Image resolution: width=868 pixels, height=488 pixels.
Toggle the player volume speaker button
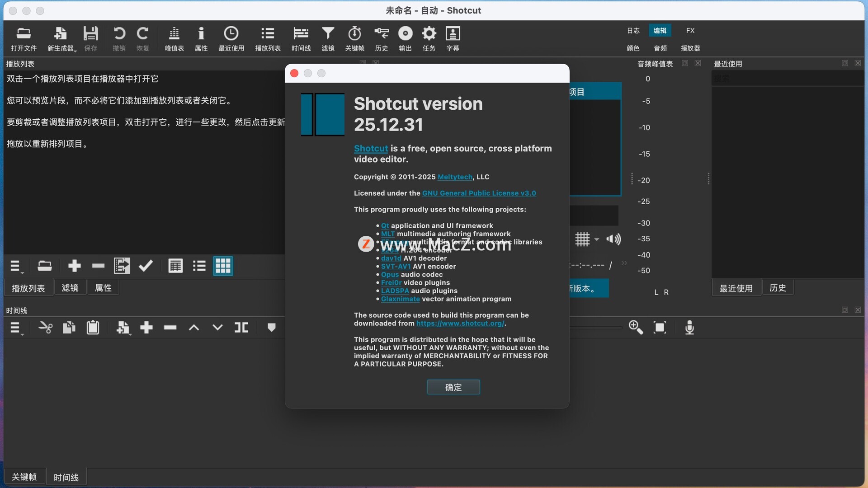pyautogui.click(x=613, y=239)
